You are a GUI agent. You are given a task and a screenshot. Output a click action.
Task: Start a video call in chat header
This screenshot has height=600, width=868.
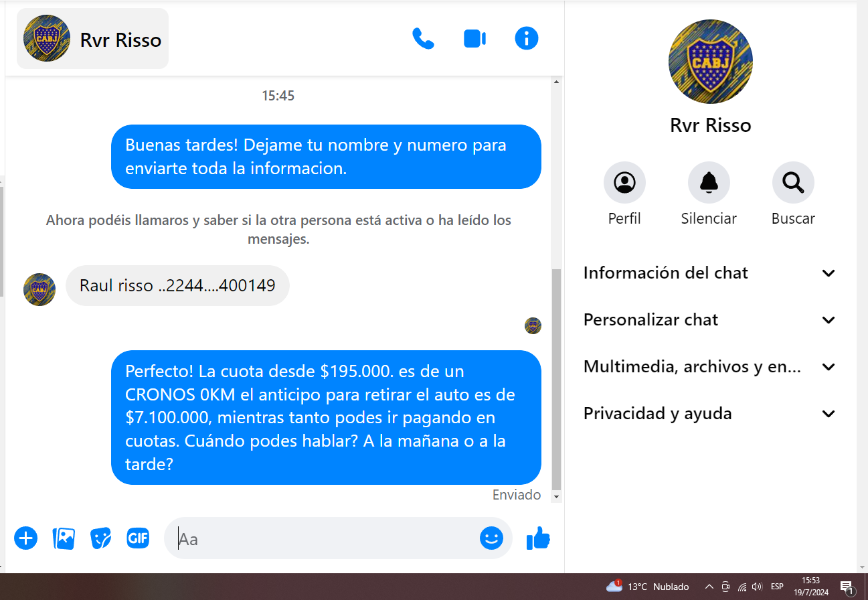tap(474, 39)
